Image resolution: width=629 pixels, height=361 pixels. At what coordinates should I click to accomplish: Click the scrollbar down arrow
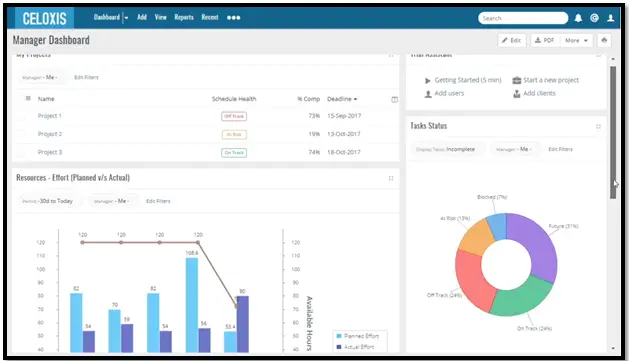point(613,349)
